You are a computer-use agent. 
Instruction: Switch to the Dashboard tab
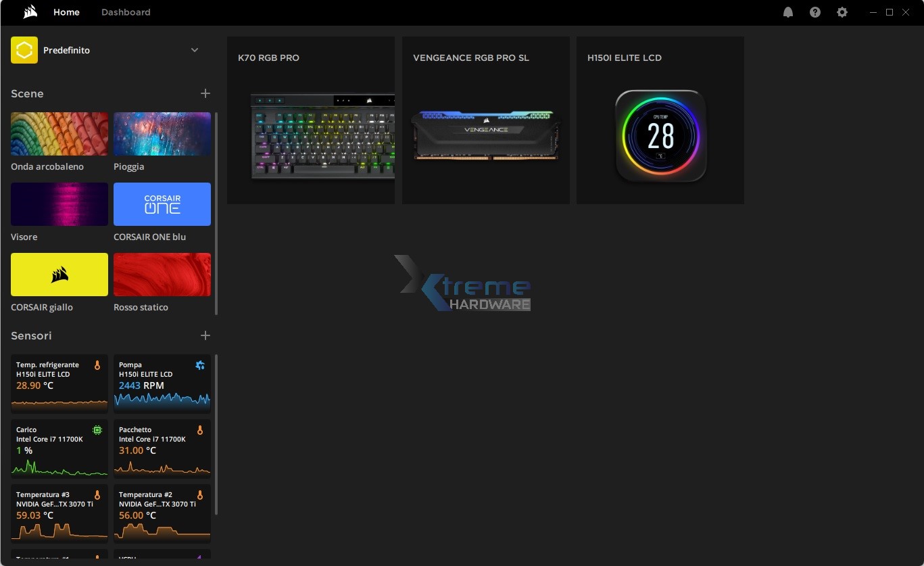tap(126, 11)
